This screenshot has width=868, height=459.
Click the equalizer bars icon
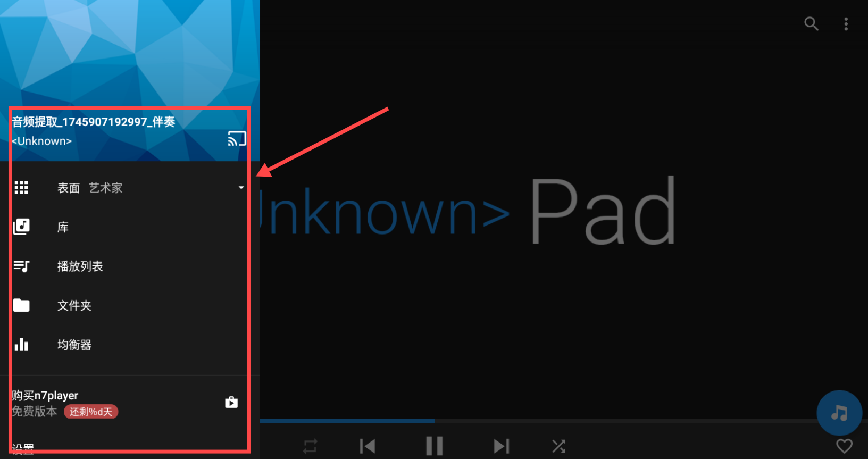click(21, 345)
